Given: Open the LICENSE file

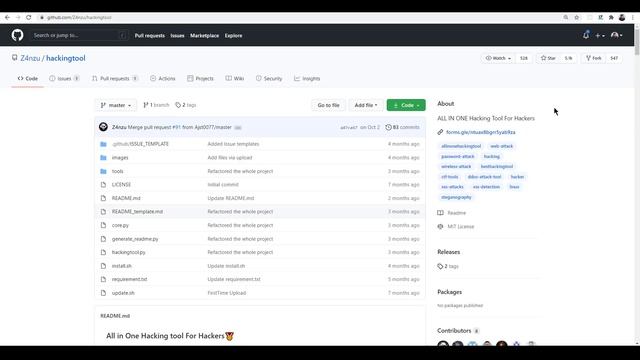Looking at the screenshot, I should (x=121, y=184).
